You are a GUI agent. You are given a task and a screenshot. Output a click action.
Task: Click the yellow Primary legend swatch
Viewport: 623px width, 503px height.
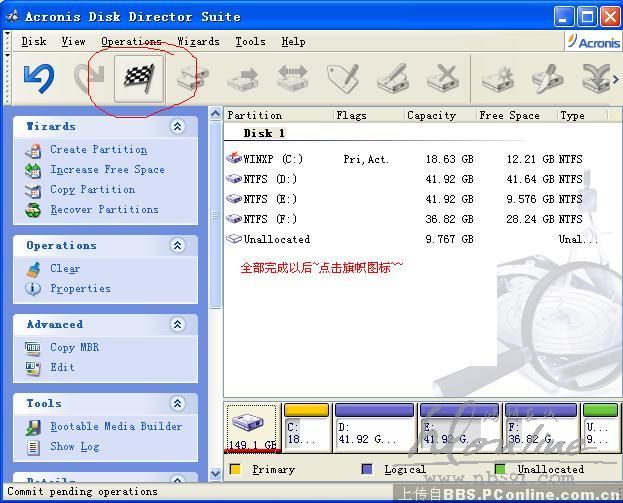click(x=235, y=469)
